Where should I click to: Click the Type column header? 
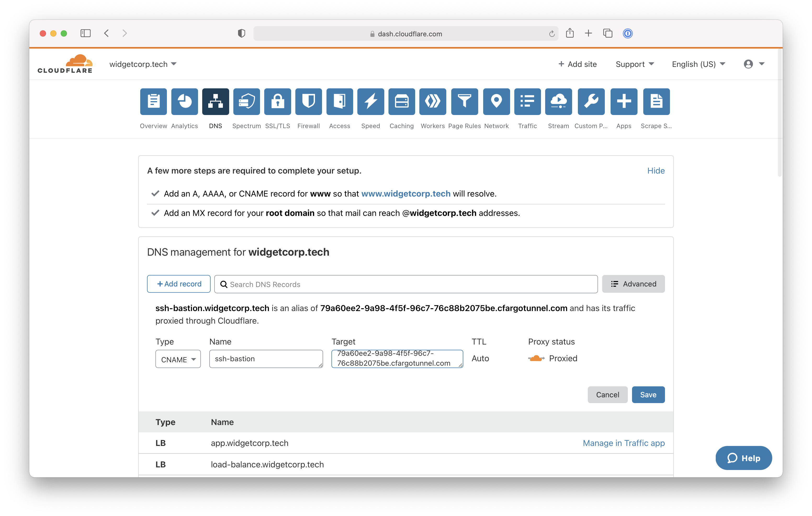click(x=165, y=422)
